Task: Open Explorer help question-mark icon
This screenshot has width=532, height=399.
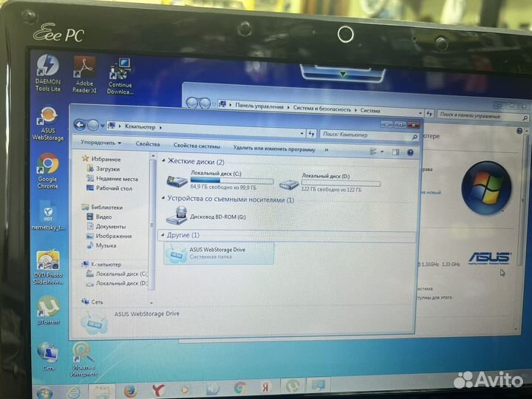Action: click(x=410, y=153)
